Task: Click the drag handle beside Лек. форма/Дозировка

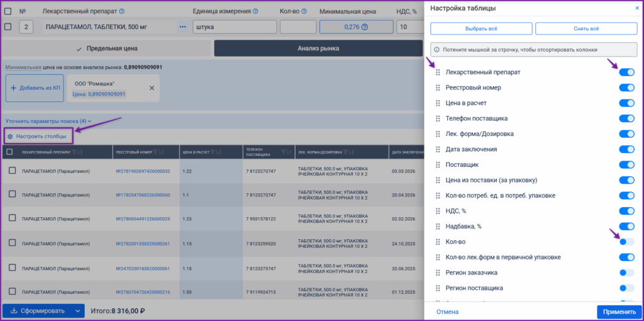Action: [438, 134]
